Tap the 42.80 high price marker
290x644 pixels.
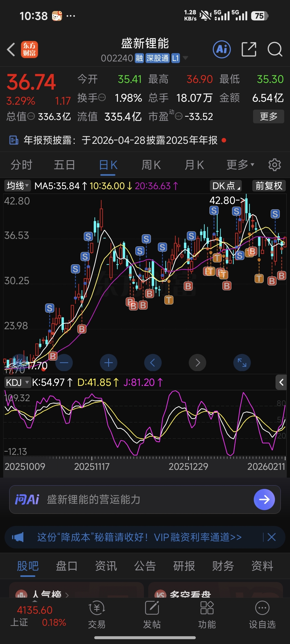[x=227, y=200]
